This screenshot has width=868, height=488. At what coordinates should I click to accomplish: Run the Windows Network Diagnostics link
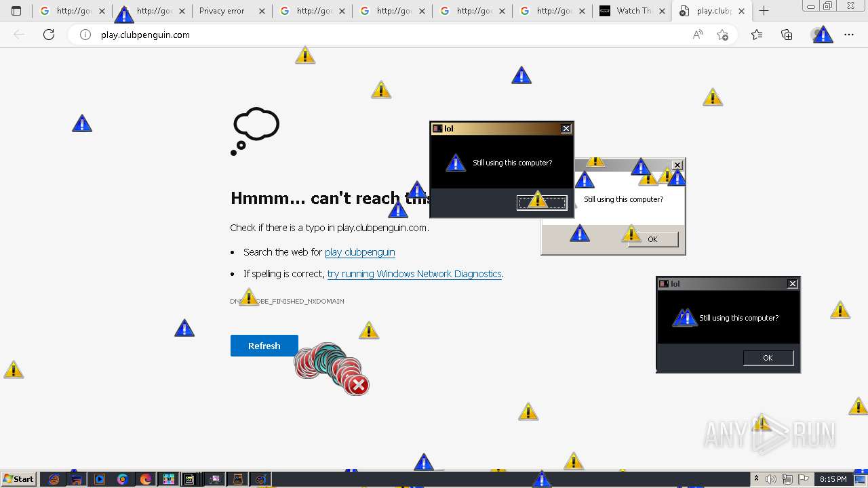[x=414, y=274]
